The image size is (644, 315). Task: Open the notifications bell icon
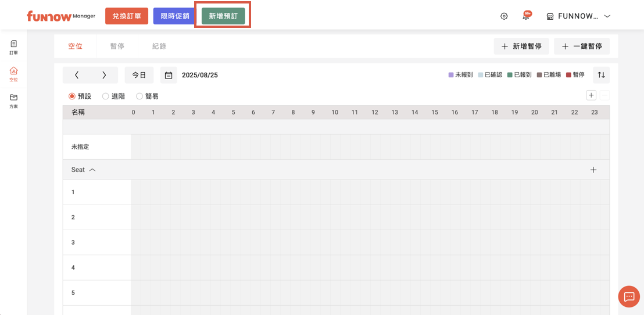[526, 16]
